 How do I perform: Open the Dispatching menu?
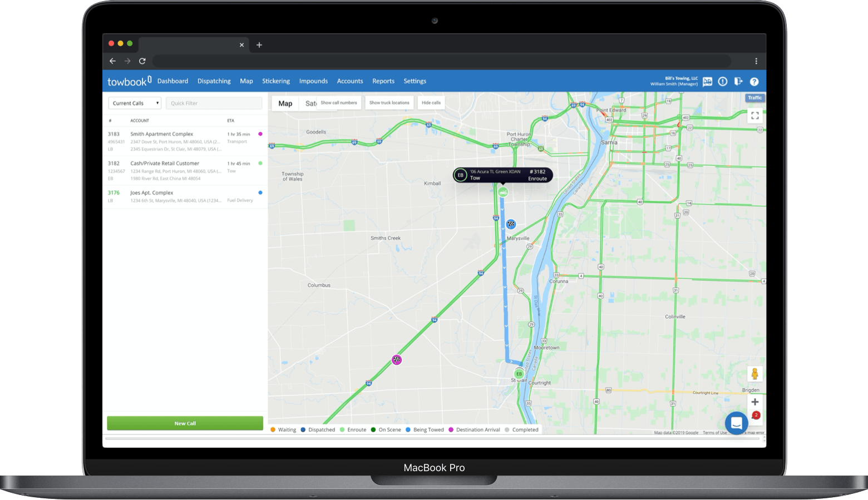[214, 81]
